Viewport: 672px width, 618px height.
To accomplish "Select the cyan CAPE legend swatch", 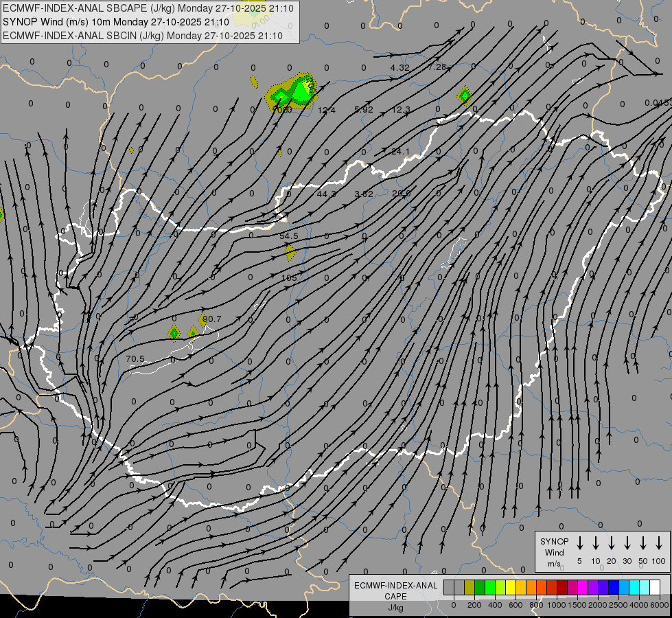I will tap(634, 588).
